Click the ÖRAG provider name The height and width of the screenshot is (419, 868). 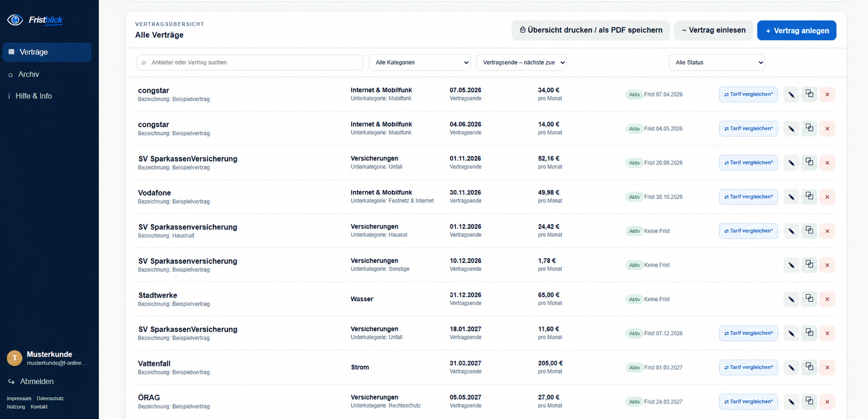[149, 398]
